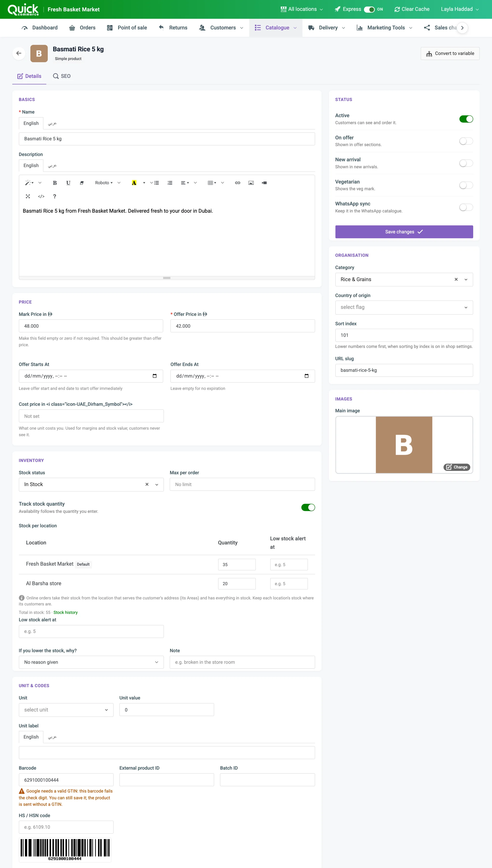Clear the Rice & Grains category
The image size is (492, 868).
point(456,279)
